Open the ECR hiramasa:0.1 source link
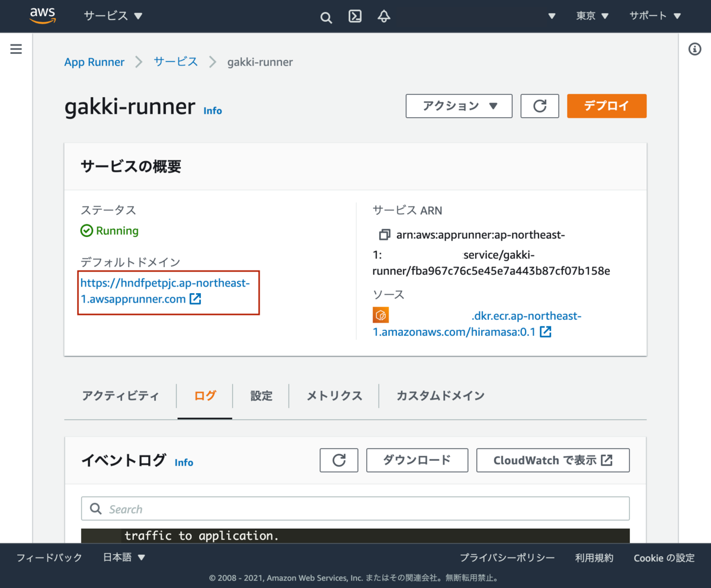Screen dimensions: 711x588 [x=477, y=324]
